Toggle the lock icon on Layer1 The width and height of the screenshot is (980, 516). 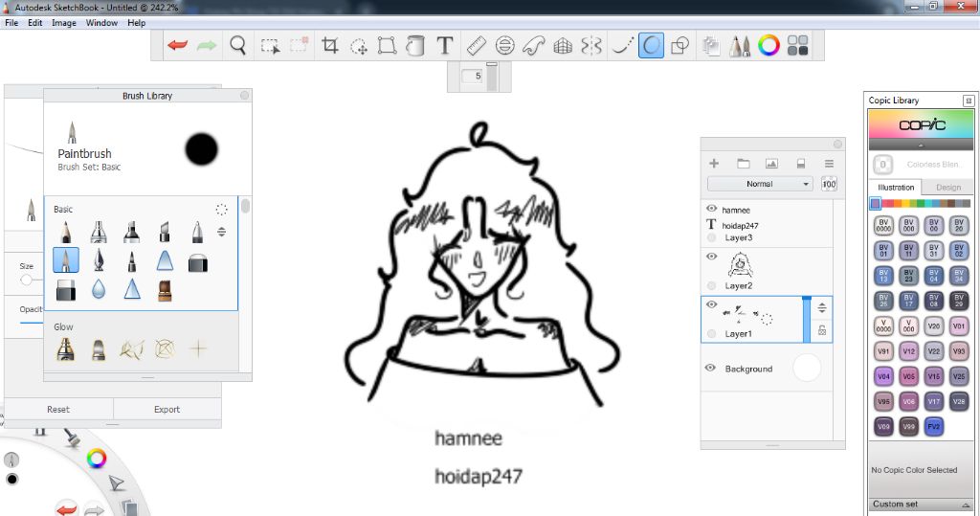point(822,330)
